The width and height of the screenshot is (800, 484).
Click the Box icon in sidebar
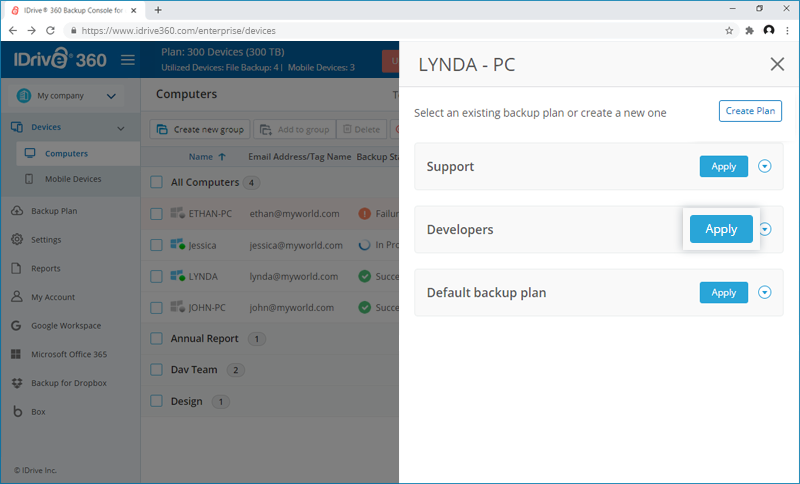(17, 411)
